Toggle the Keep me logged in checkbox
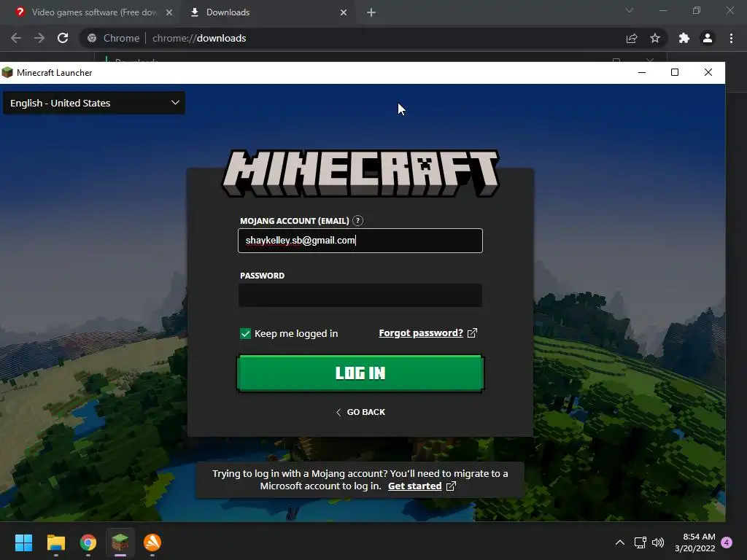747x560 pixels. [x=245, y=334]
